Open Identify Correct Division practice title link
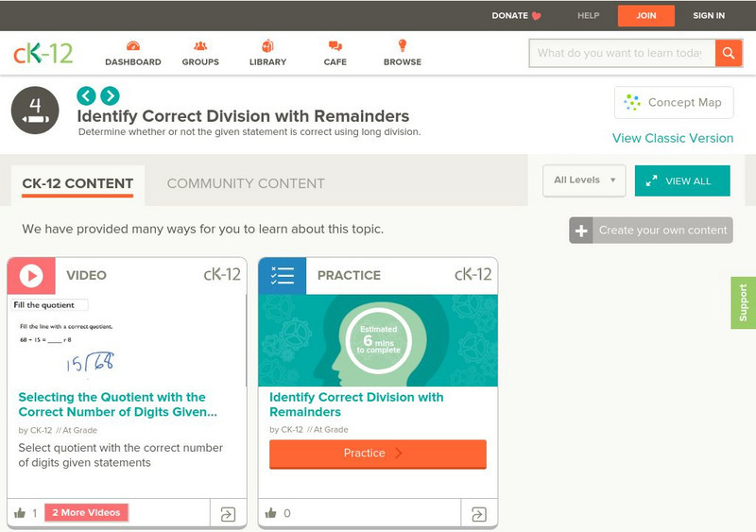This screenshot has height=532, width=756. point(356,404)
